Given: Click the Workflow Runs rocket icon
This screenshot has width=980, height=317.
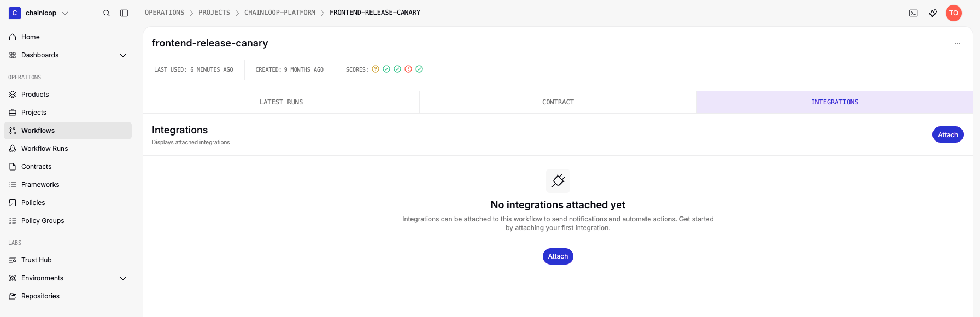Looking at the screenshot, I should coord(13,149).
